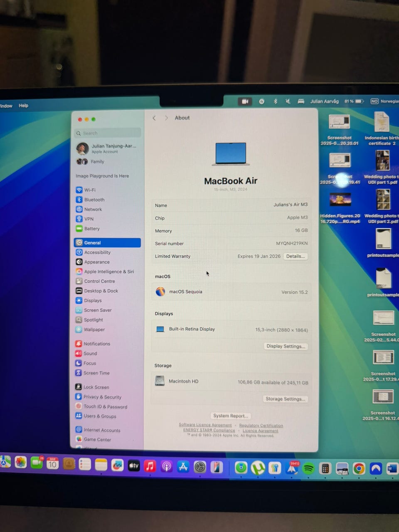Screen dimensions: 399x532
Task: Go forward with the right chevron
Action: coord(166,118)
